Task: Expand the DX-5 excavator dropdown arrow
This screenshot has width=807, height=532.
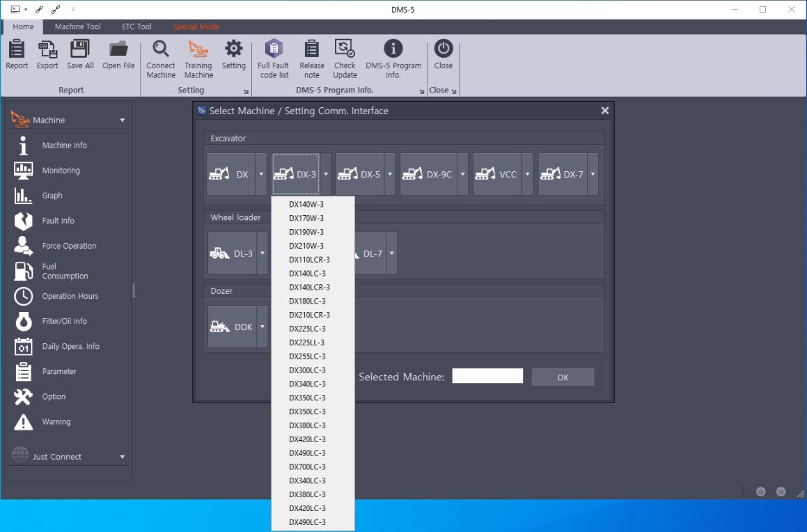Action: (390, 174)
